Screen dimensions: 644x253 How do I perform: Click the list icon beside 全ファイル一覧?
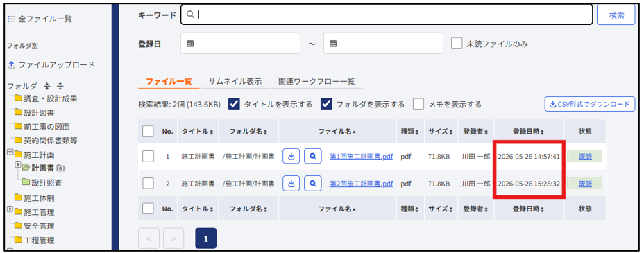tap(12, 19)
